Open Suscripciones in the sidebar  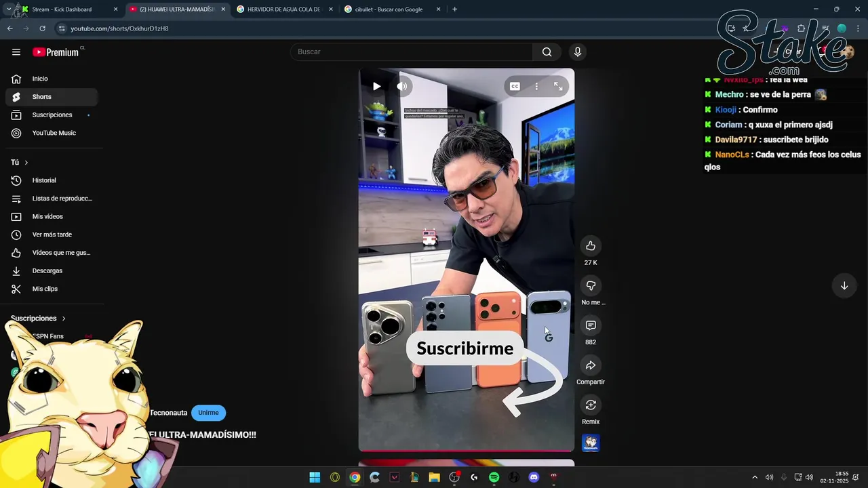tap(52, 115)
